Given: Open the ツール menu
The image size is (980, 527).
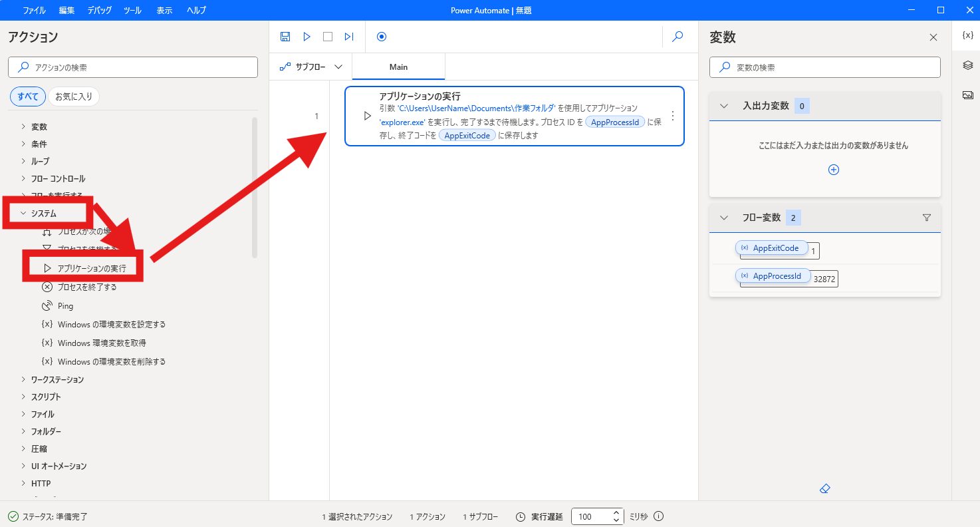Looking at the screenshot, I should (132, 10).
